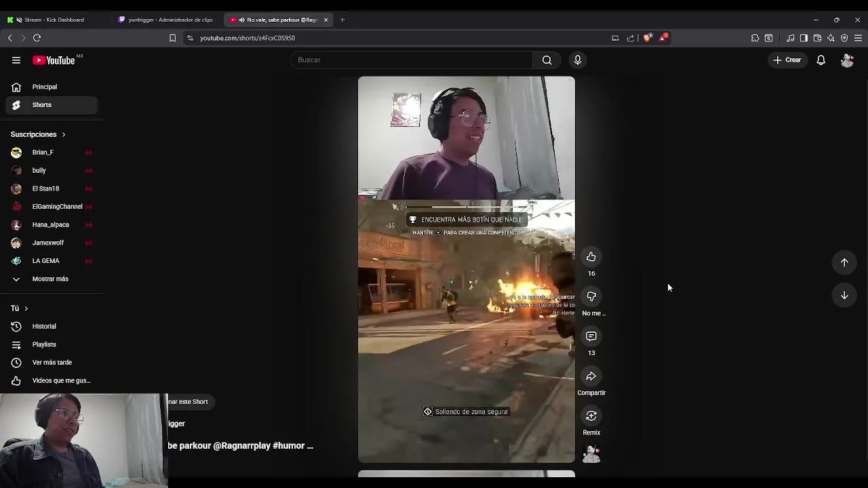Open the browser extensions puzzle icon
Screen dimensions: 868x488
pos(755,38)
